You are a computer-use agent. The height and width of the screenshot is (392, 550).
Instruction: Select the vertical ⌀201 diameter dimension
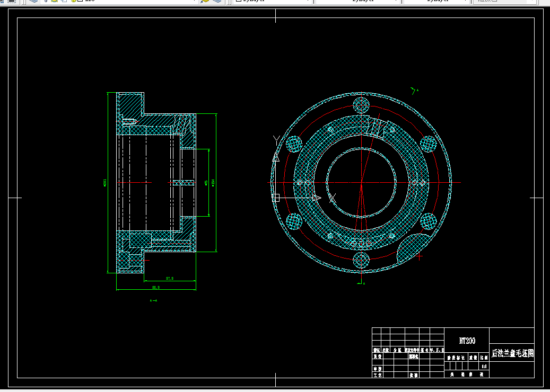pyautogui.click(x=105, y=183)
